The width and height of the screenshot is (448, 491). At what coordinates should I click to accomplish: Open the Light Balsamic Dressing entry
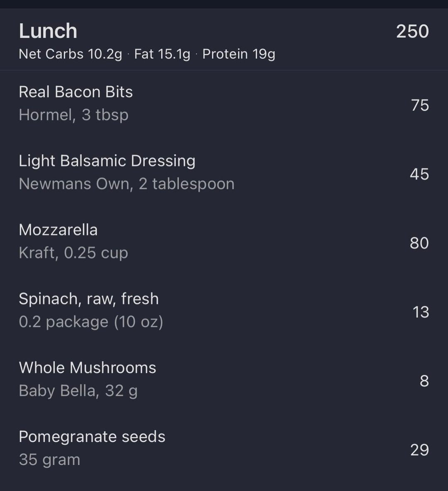point(107,161)
